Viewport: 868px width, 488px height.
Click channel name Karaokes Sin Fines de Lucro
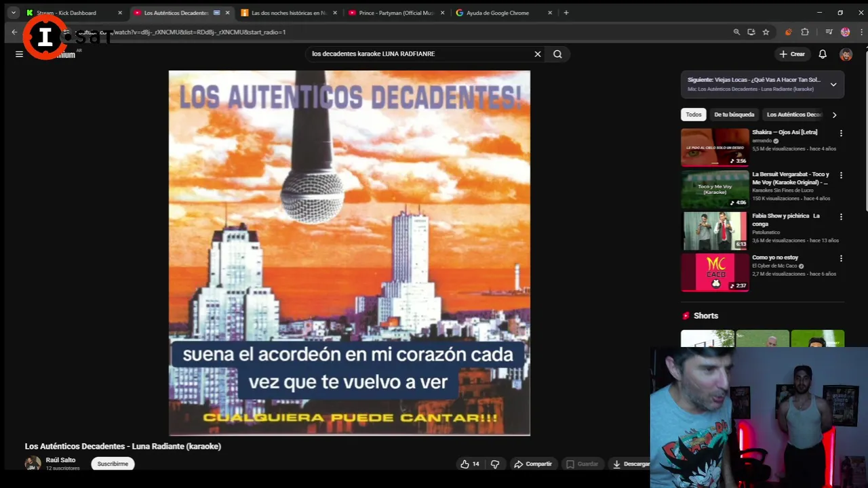[783, 190]
